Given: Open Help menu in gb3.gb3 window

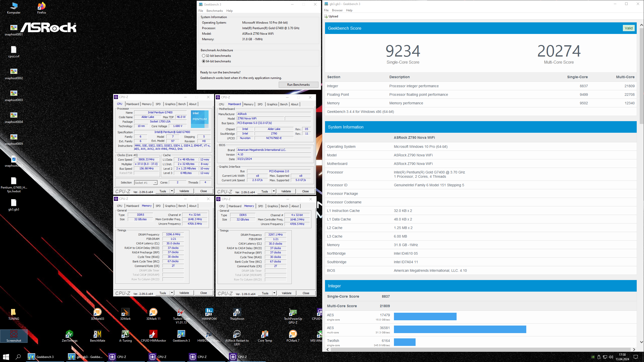Looking at the screenshot, I should 349,10.
